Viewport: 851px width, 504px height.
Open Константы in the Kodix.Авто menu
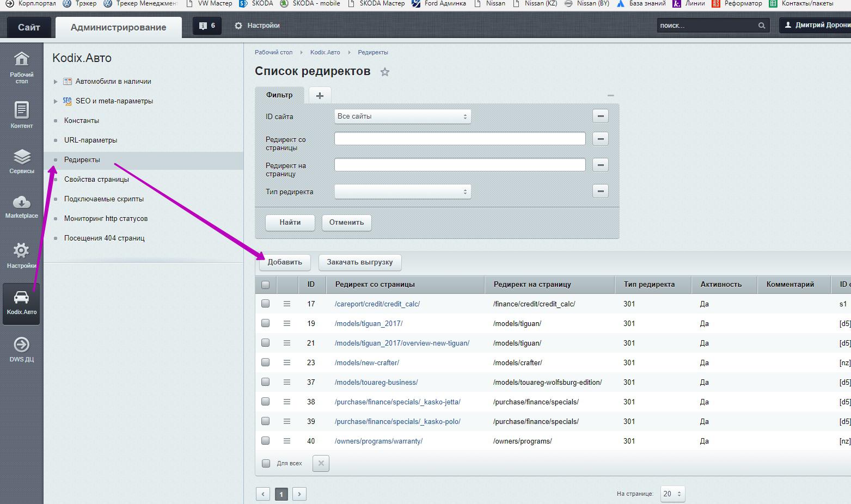pyautogui.click(x=82, y=120)
